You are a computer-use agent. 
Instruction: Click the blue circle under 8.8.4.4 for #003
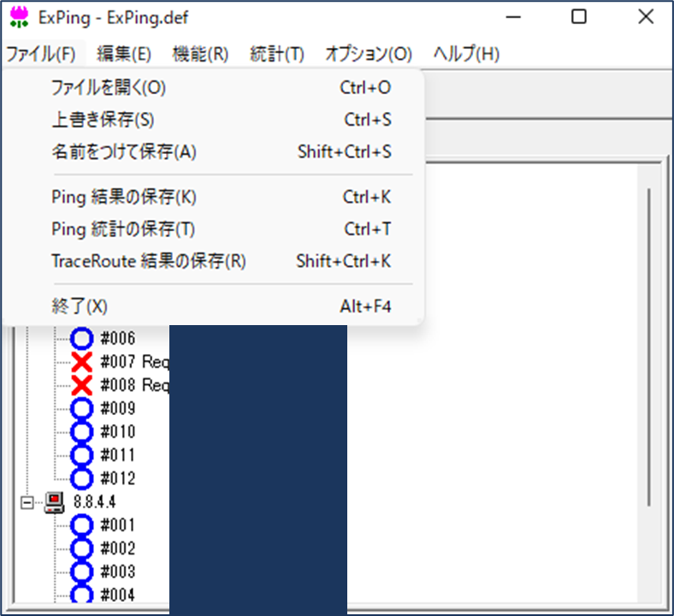[81, 572]
